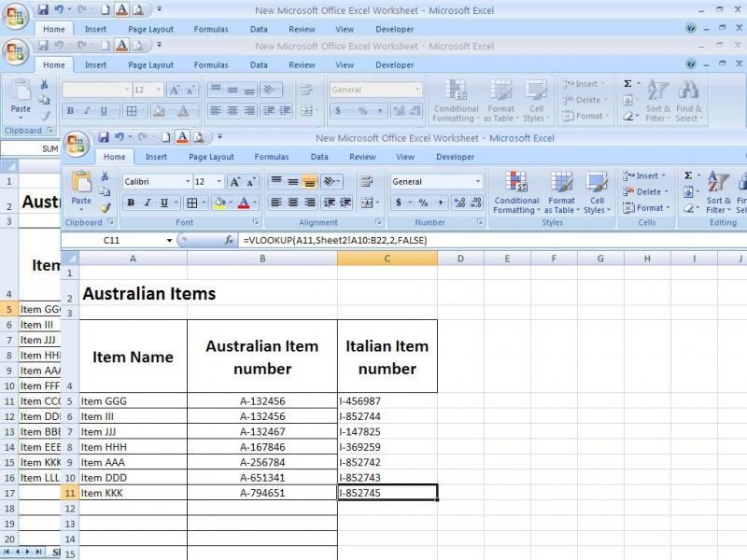Apply the yellow Fill Color bucket
747x560 pixels.
219,203
